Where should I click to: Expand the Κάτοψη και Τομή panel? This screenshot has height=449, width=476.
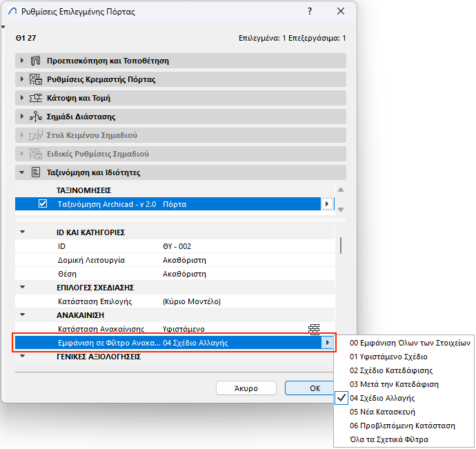(22, 98)
